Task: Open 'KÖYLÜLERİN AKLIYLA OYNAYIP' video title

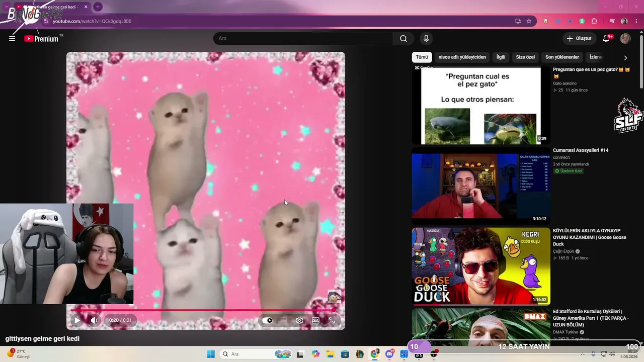Action: click(x=590, y=237)
